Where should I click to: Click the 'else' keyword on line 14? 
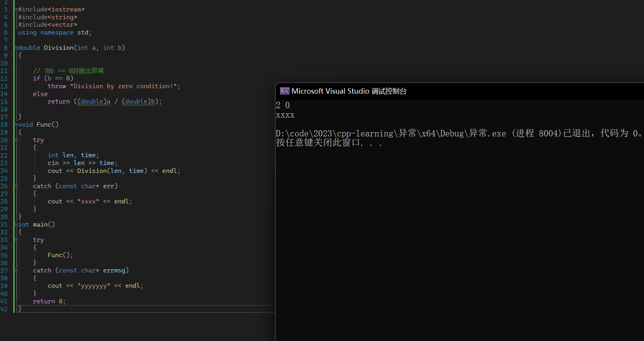(40, 94)
